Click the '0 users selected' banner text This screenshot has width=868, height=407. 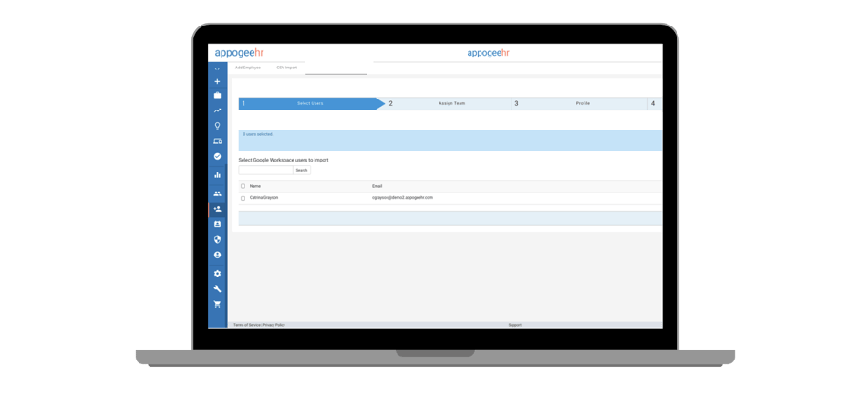(x=258, y=134)
